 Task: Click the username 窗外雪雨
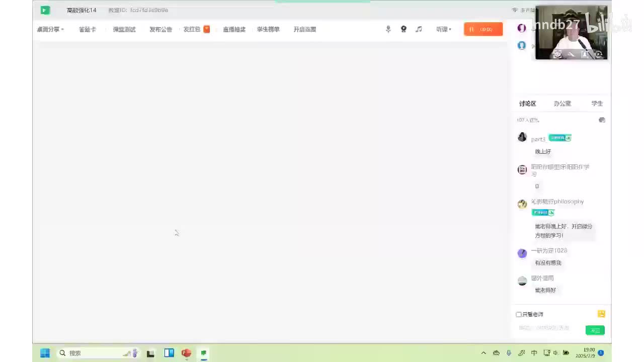542,278
